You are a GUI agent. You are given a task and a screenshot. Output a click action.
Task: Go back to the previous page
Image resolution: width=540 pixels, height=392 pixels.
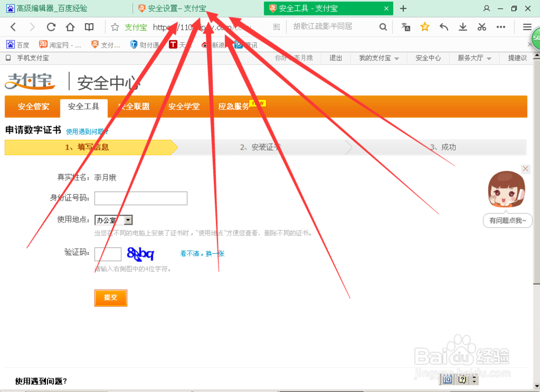13,27
